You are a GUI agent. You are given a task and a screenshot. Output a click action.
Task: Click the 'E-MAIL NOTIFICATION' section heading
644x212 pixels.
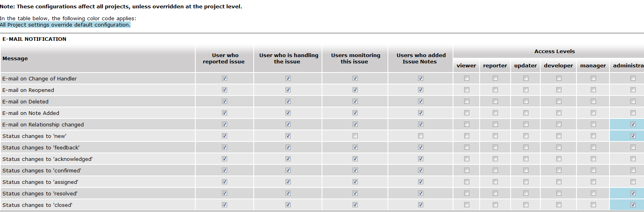pyautogui.click(x=35, y=39)
